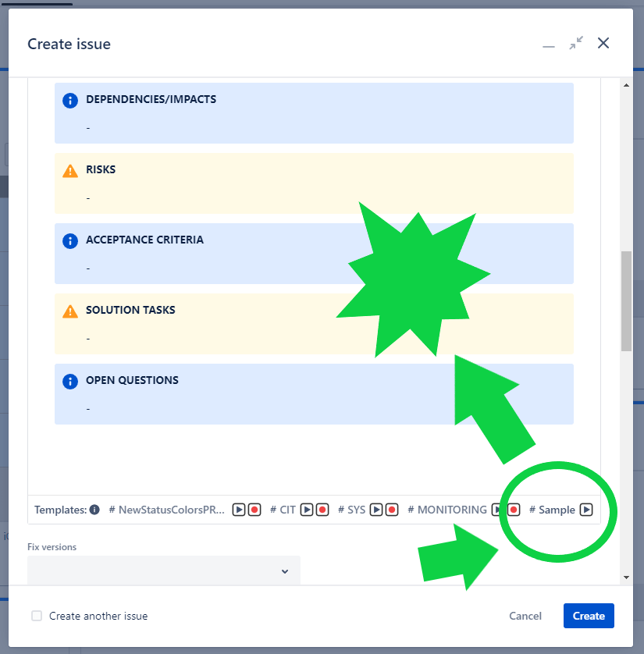
Task: Minimize the Create issue dialog
Action: 549,44
